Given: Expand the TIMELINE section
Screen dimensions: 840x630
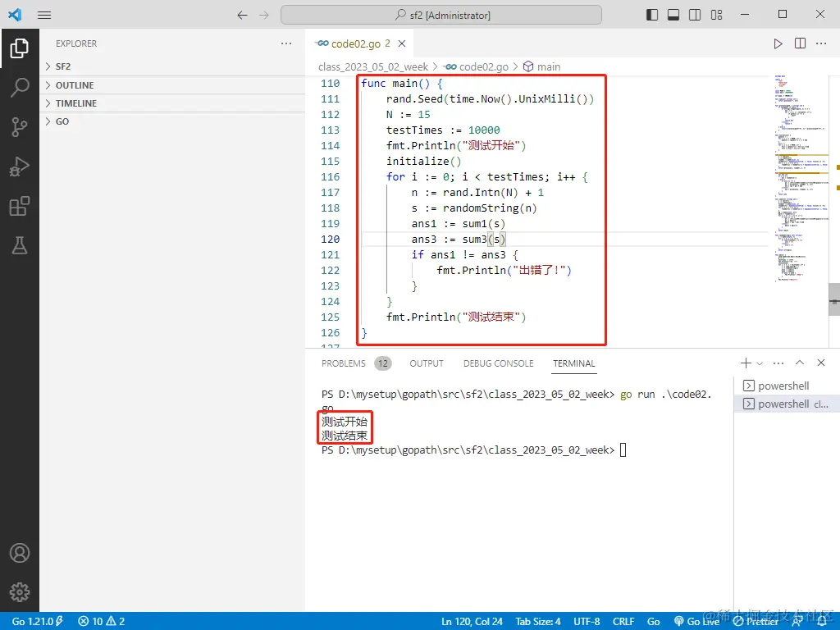Looking at the screenshot, I should point(172,103).
